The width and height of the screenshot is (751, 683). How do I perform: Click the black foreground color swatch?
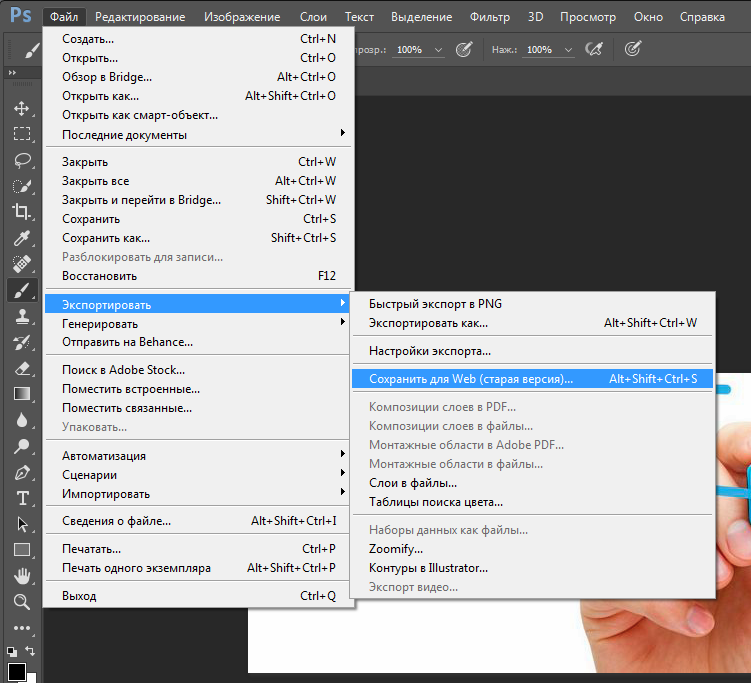click(x=17, y=672)
